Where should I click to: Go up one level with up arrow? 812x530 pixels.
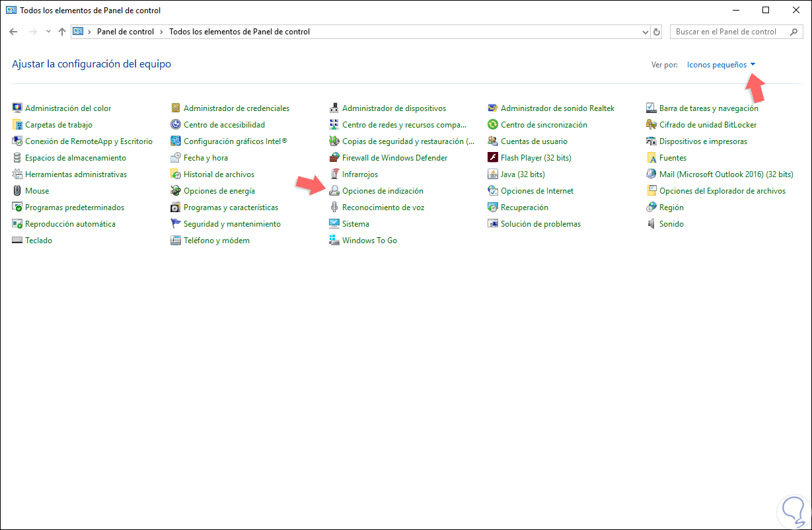click(62, 32)
